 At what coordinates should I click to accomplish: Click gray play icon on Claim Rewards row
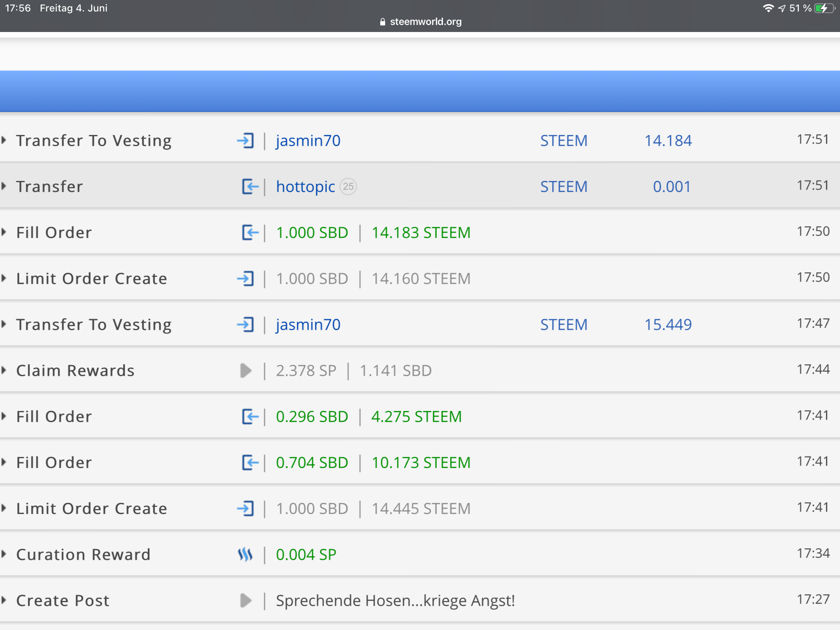(245, 370)
